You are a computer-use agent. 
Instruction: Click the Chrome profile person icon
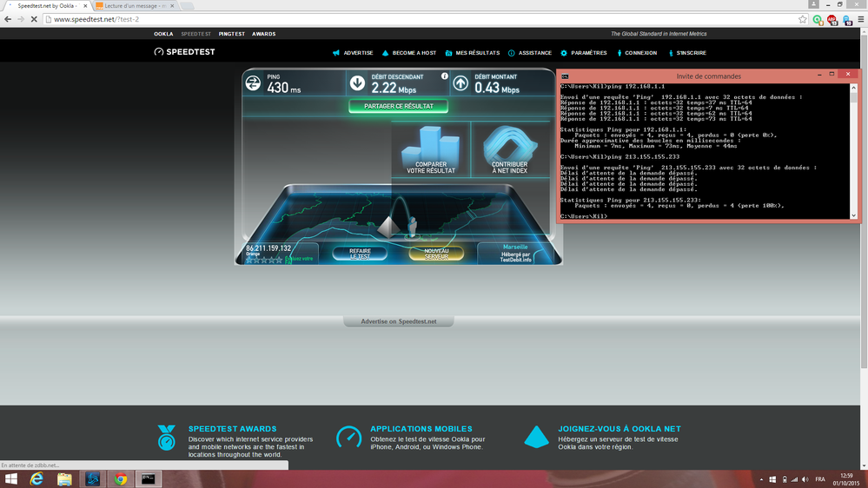point(813,3)
